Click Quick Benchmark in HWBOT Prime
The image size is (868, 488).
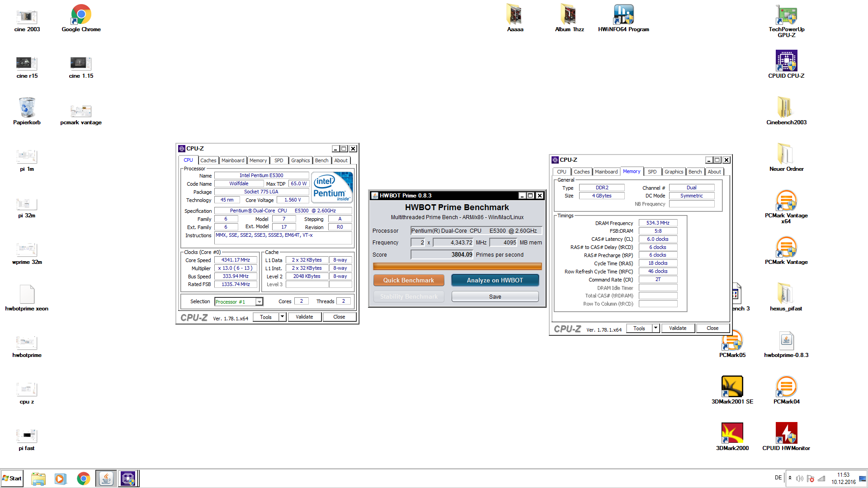[409, 280]
